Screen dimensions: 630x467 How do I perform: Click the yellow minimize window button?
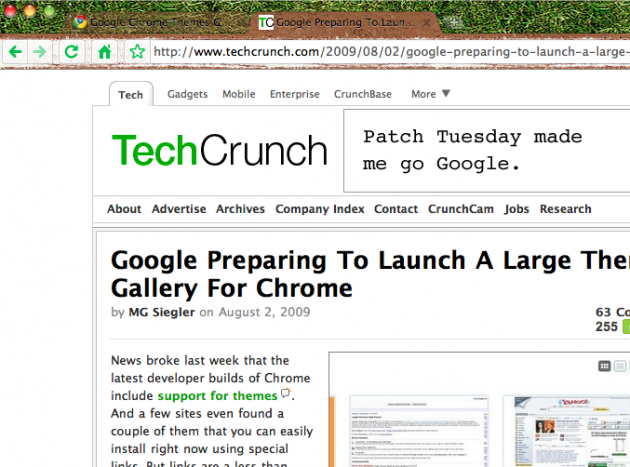[x=30, y=10]
